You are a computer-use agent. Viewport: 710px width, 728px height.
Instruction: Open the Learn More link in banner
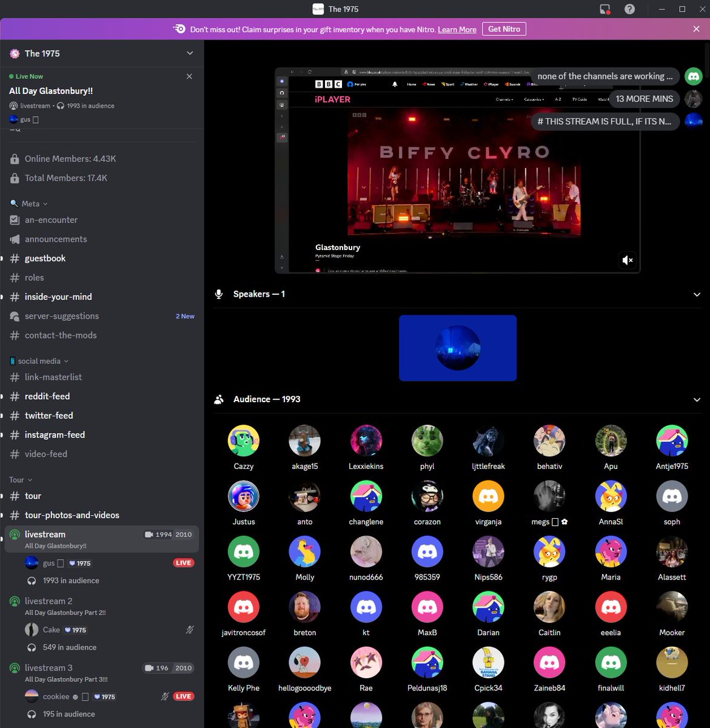[457, 30]
